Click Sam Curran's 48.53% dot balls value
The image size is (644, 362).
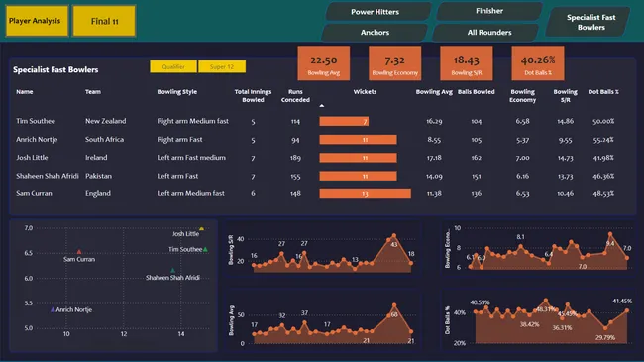click(x=603, y=193)
